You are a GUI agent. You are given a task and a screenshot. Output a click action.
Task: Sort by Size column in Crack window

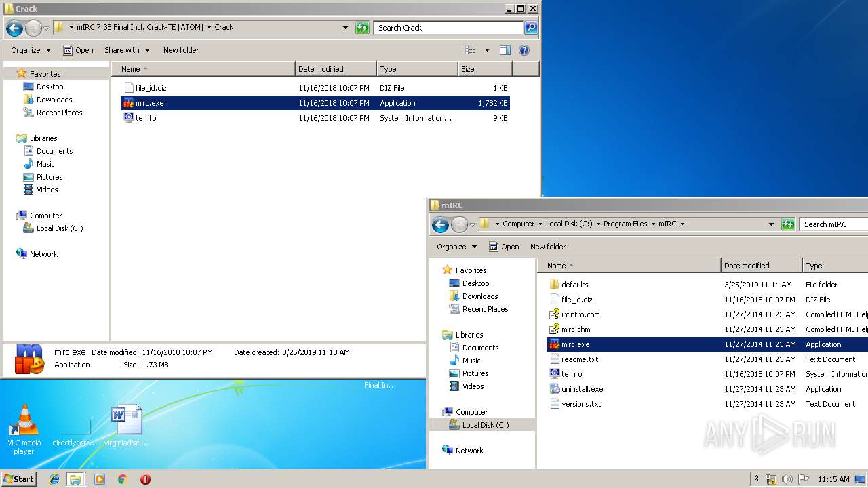[x=485, y=69]
